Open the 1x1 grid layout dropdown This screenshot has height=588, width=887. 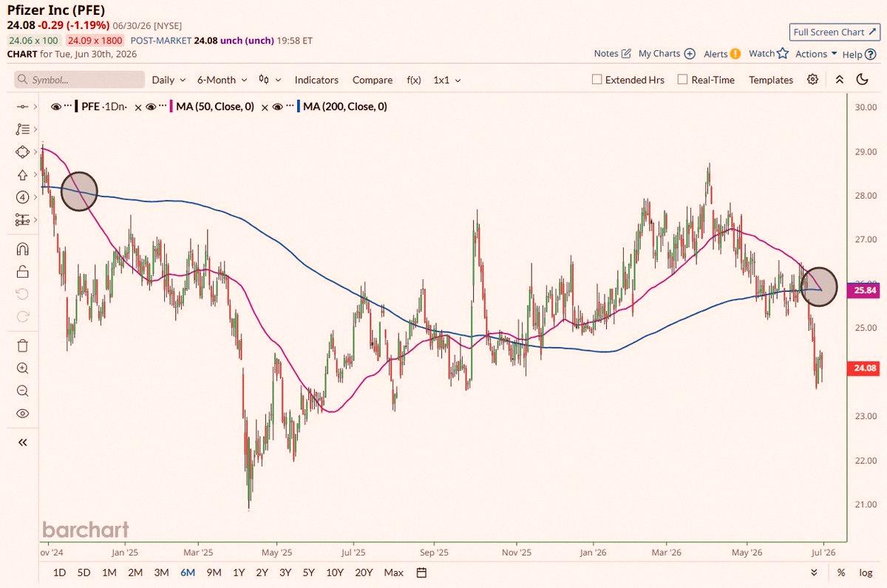[447, 80]
